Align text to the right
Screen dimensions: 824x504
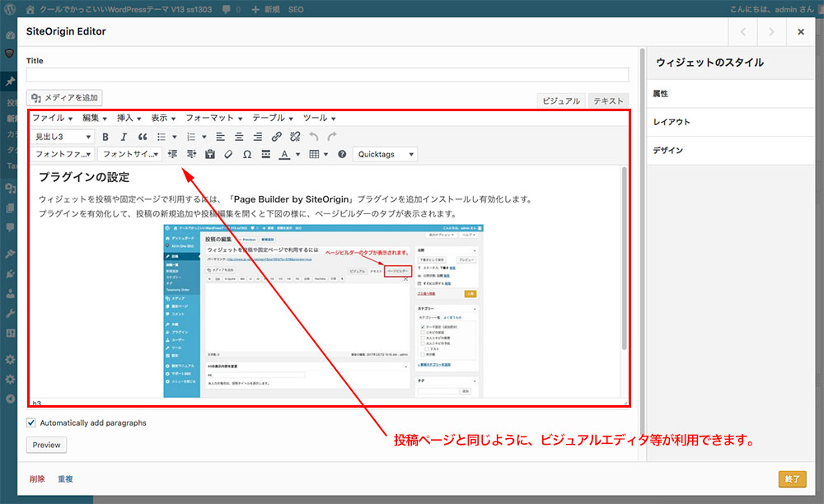257,137
